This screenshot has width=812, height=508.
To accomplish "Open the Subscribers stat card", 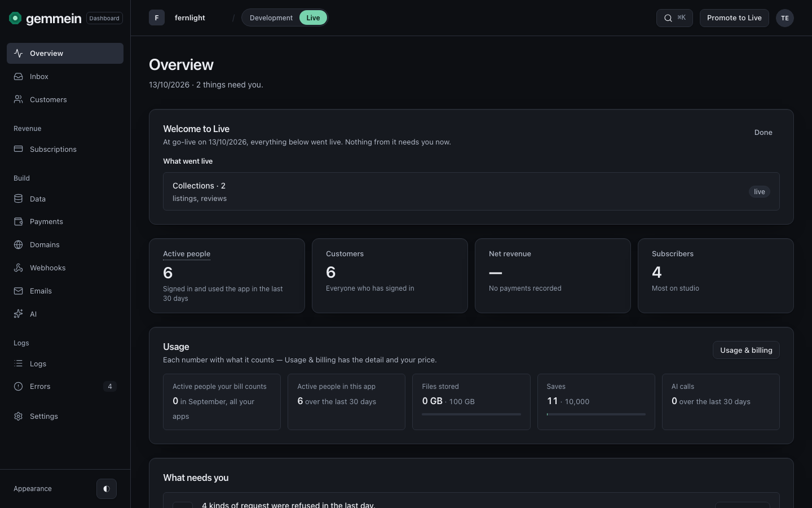I will click(716, 275).
